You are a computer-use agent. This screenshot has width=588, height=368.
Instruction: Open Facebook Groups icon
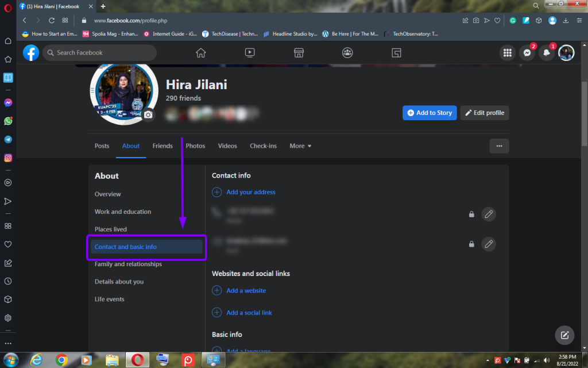347,53
